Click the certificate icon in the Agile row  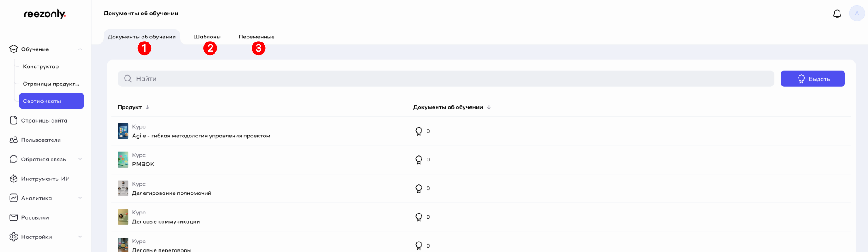(x=419, y=131)
